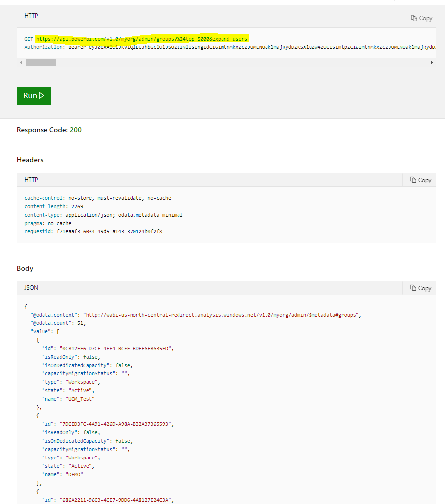Click the scroll left arrow of request box
445x504 pixels.
[x=21, y=63]
